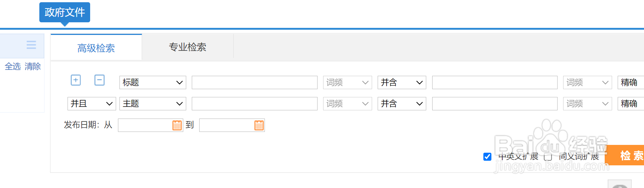This screenshot has width=644, height=188.
Task: Switch to the 专业检索 tab
Action: 188,47
